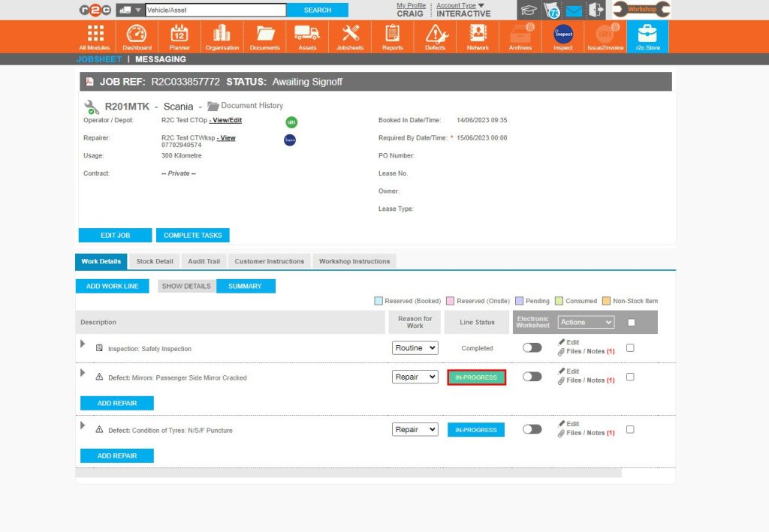Screen dimensions: 769x532
Task: Click the Defects warning icon
Action: (x=435, y=35)
